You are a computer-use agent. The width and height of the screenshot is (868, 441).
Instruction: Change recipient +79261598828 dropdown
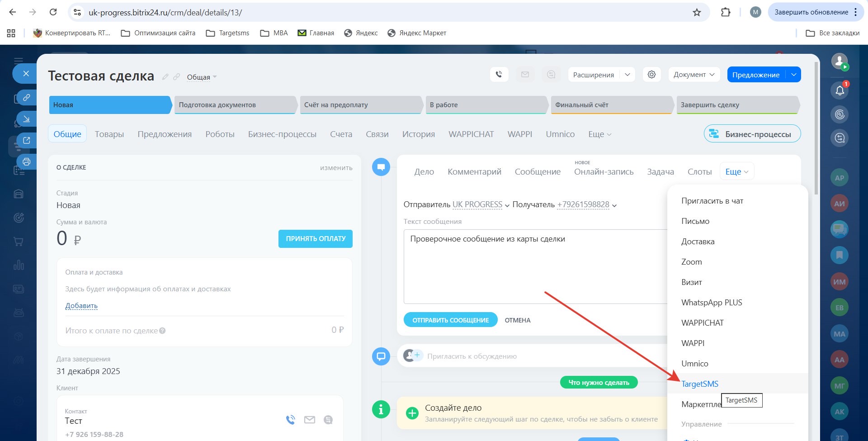pos(587,204)
